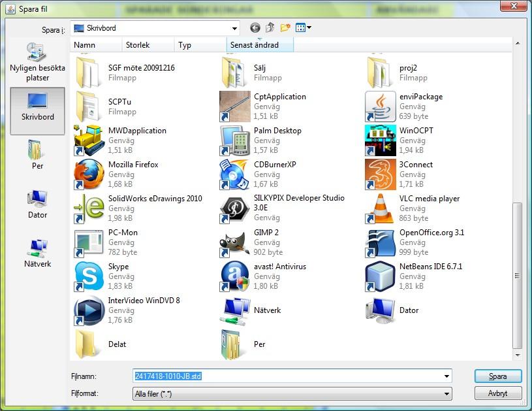Viewport: 532px width, 411px height.
Task: Sort by the Namn column
Action: [96, 45]
